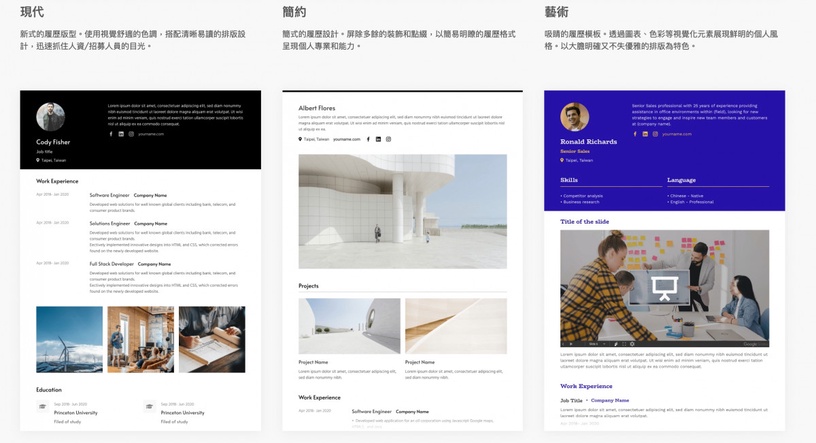Open the wind turbine photo in modern template
Viewport: 816px width, 443px height.
[x=69, y=339]
